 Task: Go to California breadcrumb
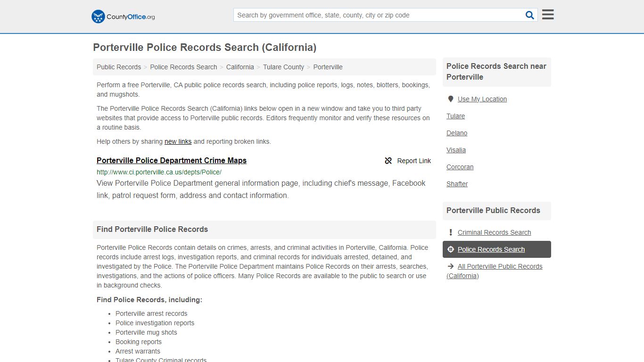[x=240, y=67]
